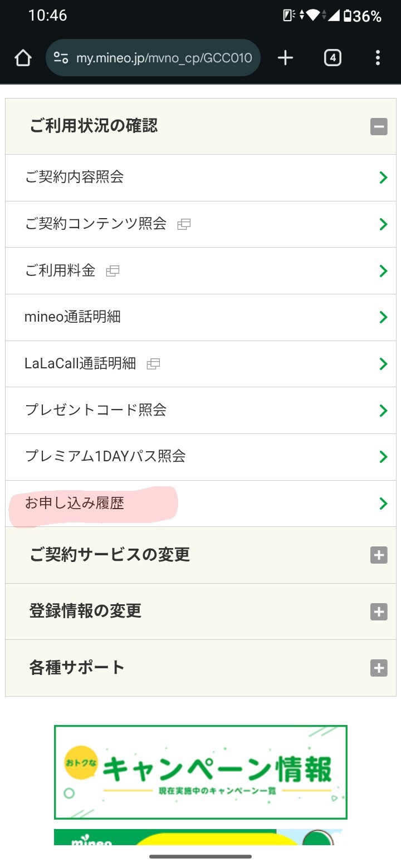Tap the site info icon in address bar

pos(61,58)
